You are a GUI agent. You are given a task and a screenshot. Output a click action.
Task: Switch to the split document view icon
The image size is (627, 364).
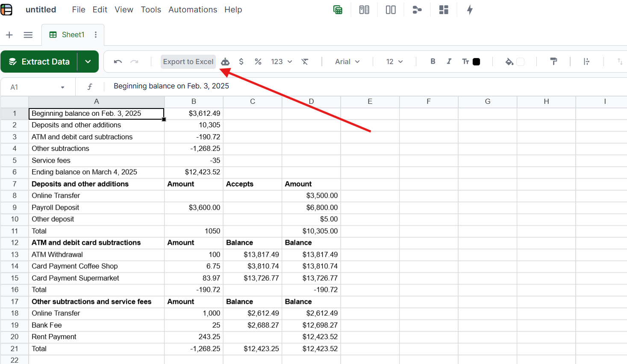point(364,10)
